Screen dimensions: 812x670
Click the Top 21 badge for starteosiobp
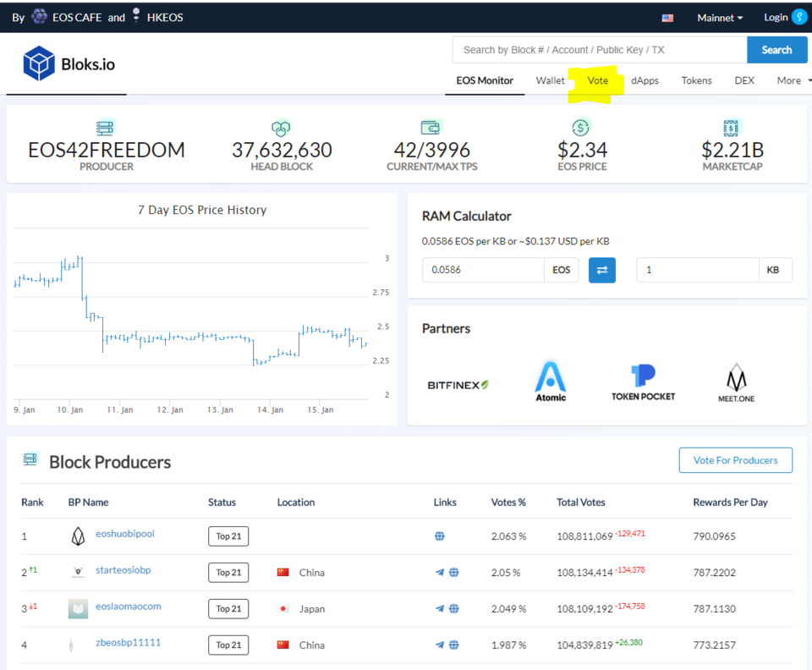click(x=228, y=573)
